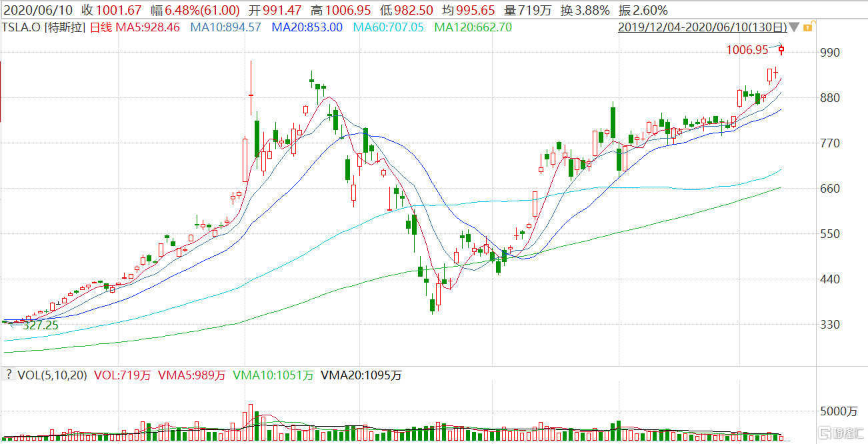868x444 pixels.
Task: Click the VOL:719万 volume value
Action: (121, 375)
